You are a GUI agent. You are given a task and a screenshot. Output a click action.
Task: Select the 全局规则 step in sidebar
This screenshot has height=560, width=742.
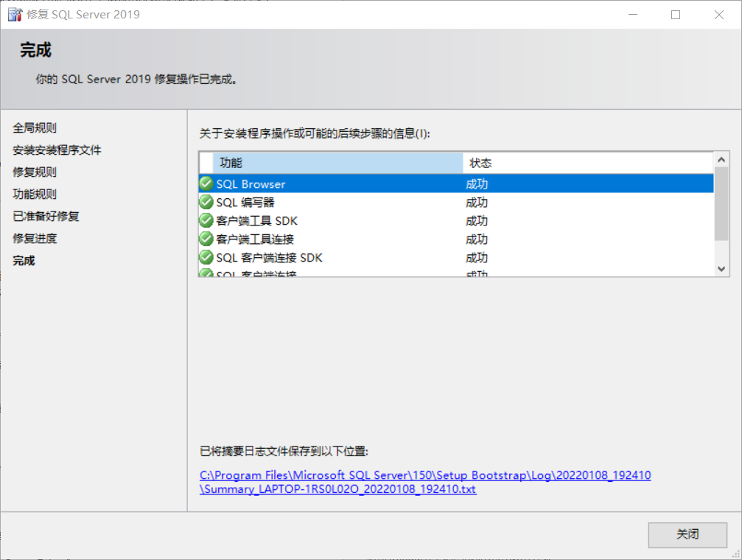point(35,127)
